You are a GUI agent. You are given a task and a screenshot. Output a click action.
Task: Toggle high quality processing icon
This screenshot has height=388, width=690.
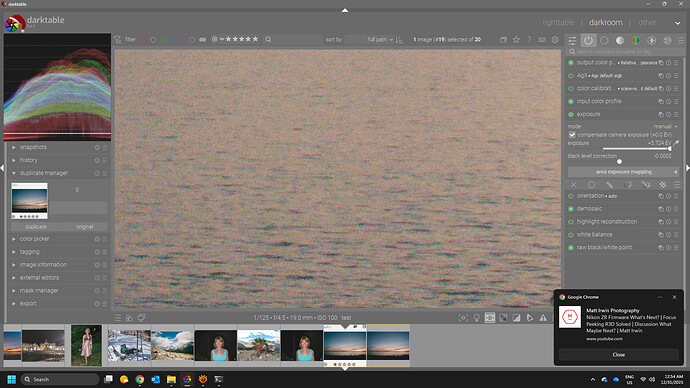[x=490, y=318]
